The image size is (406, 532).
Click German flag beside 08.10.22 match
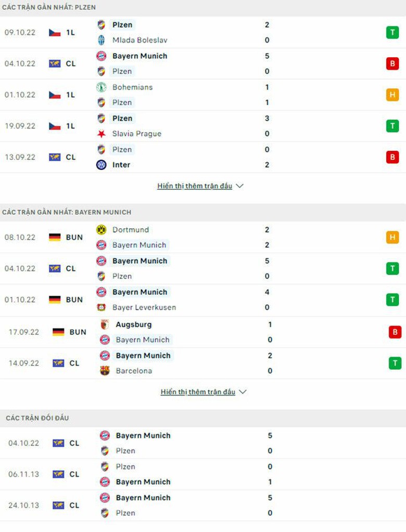pyautogui.click(x=55, y=237)
